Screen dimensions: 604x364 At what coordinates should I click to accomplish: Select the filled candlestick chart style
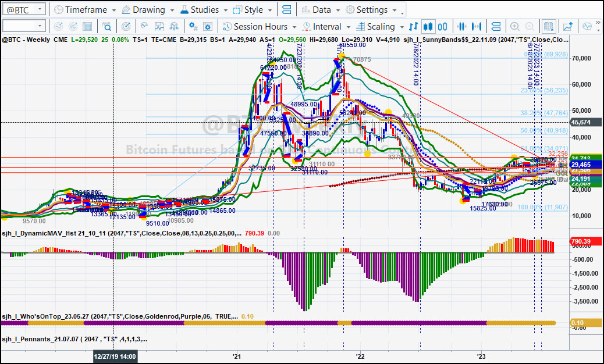pyautogui.click(x=428, y=27)
